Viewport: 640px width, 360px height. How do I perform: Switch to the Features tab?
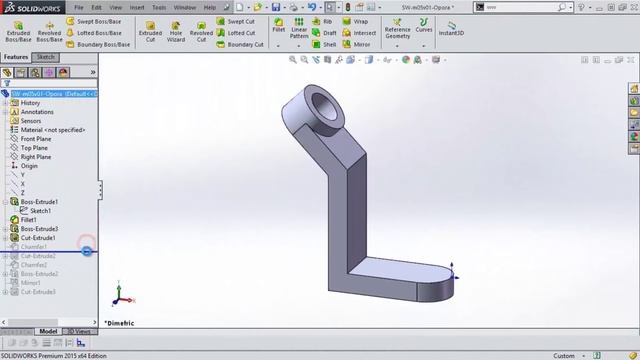click(16, 57)
